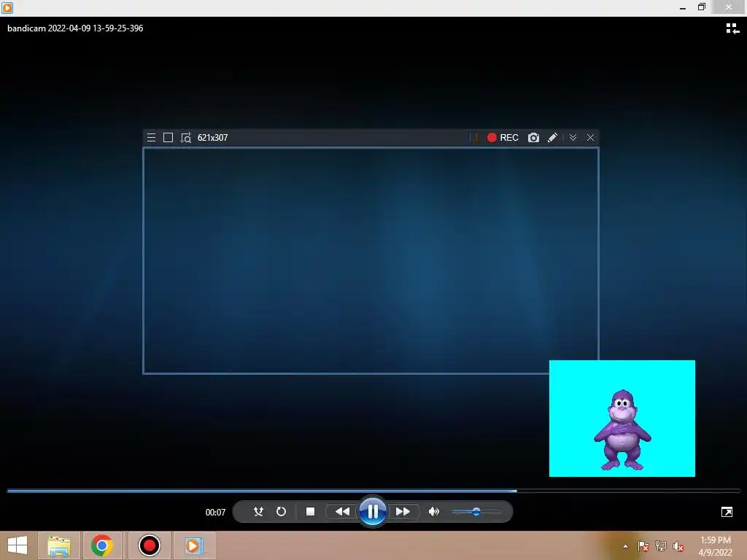The width and height of the screenshot is (747, 560).
Task: Click the find-window magnifier icon in Bandicam
Action: click(x=186, y=138)
